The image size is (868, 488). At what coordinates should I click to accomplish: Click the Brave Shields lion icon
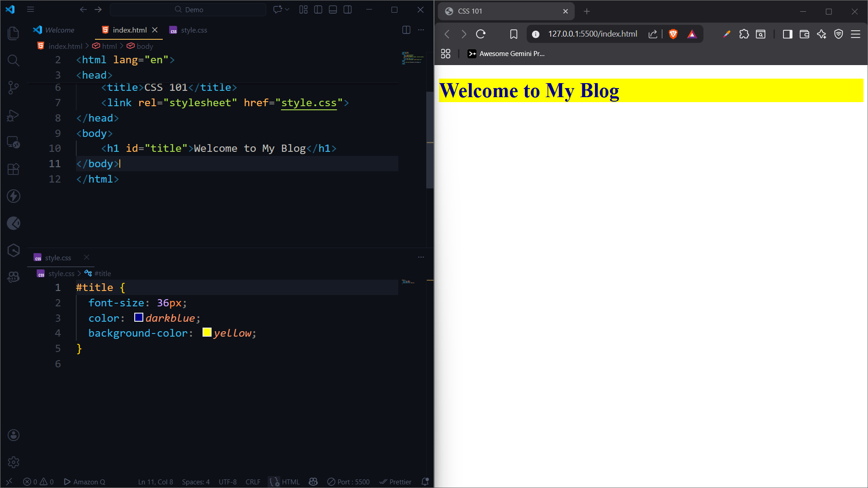point(673,34)
